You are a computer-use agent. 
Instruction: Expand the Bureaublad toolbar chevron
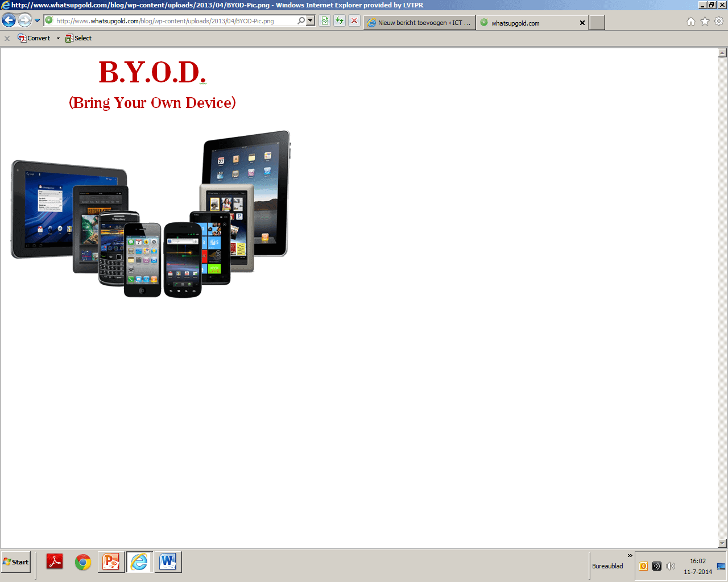pyautogui.click(x=630, y=555)
